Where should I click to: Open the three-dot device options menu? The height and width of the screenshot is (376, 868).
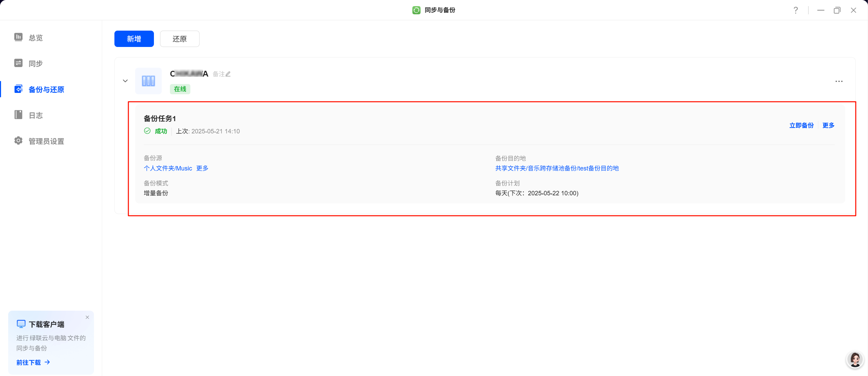pos(839,81)
